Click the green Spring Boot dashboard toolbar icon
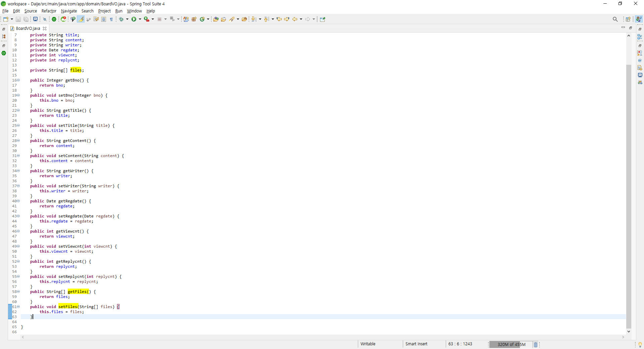This screenshot has height=349, width=644. 54,19
